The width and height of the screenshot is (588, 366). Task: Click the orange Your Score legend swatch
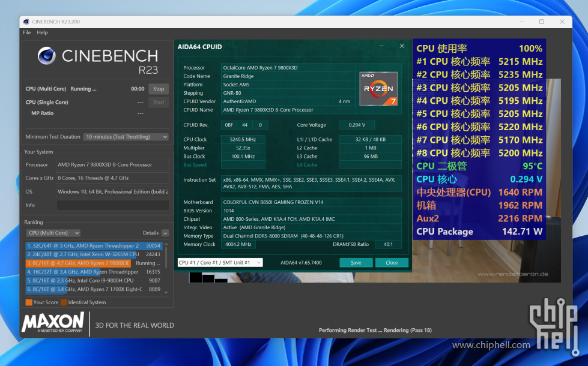(29, 302)
